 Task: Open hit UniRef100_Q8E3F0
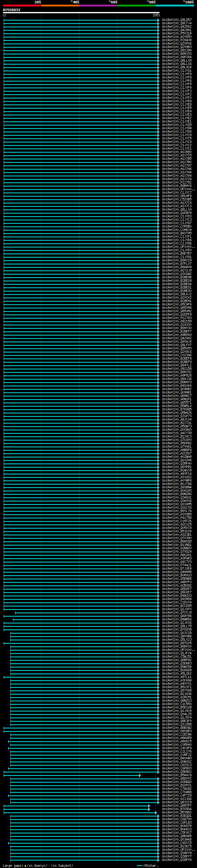(x=177, y=721)
